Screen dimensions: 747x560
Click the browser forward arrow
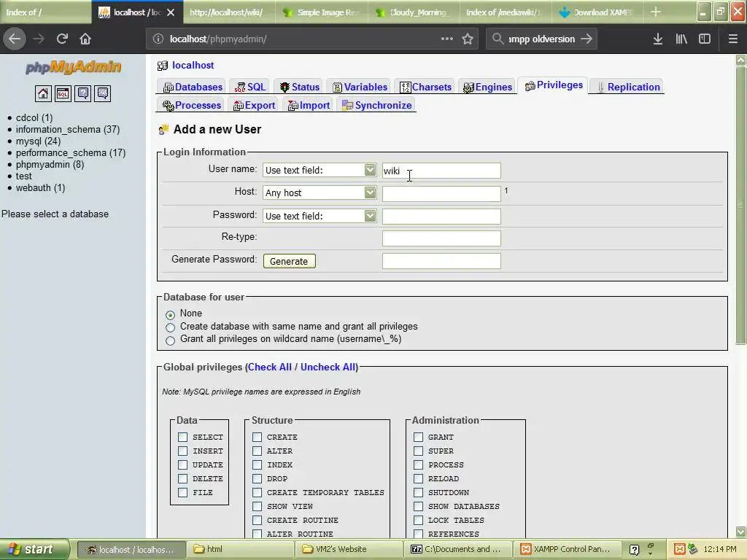coord(39,39)
